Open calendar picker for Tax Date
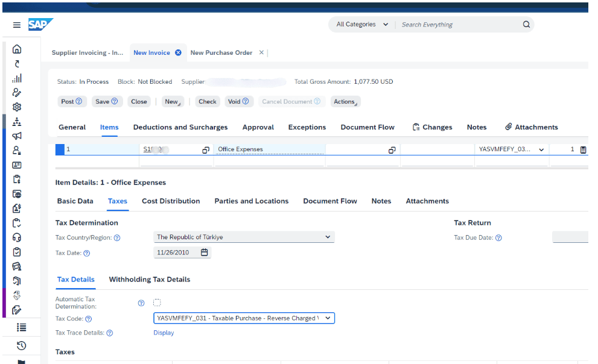This screenshot has height=364, width=598. (205, 253)
